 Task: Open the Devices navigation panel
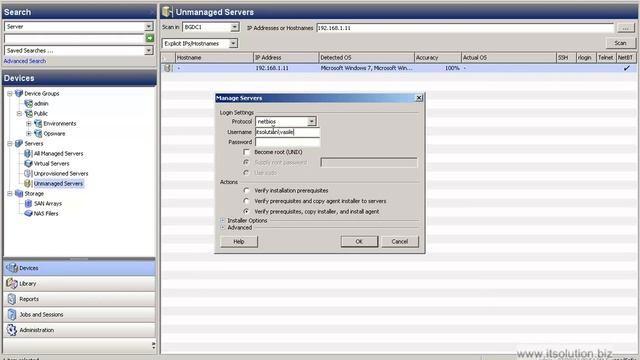tap(79, 268)
